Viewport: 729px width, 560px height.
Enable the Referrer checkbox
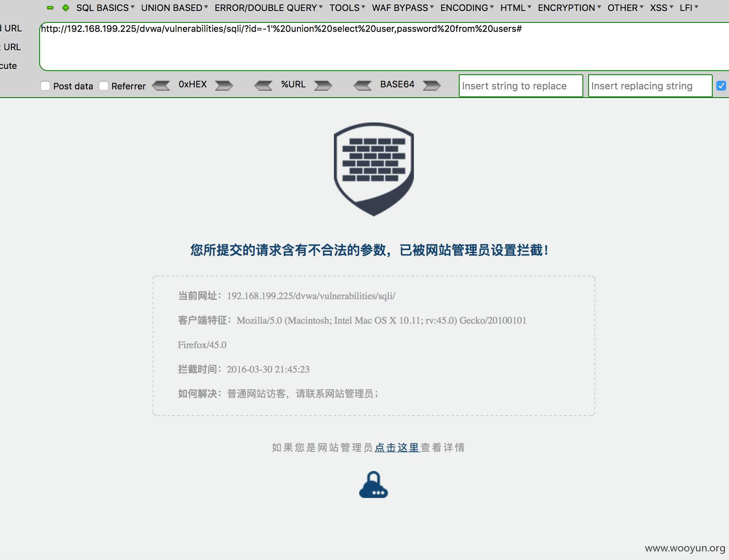click(104, 86)
